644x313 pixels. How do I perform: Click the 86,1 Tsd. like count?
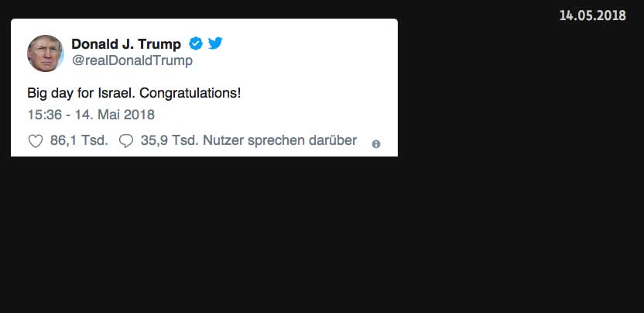[x=79, y=141]
